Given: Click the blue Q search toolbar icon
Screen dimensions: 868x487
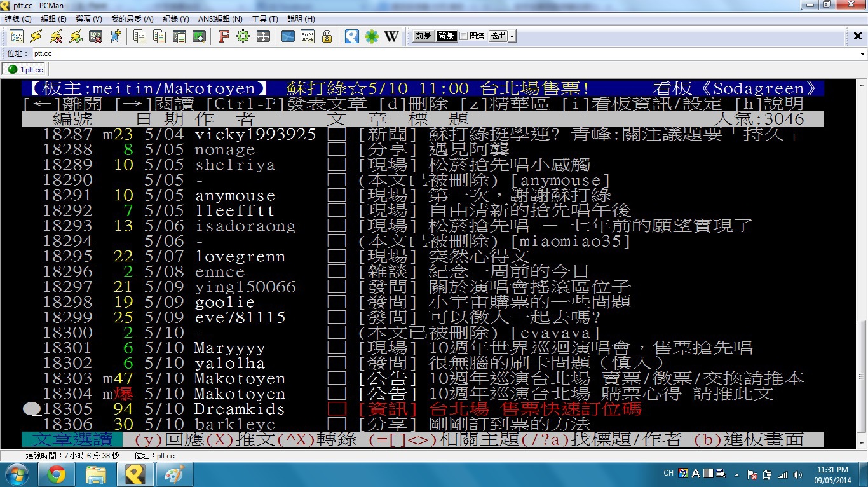Looking at the screenshot, I should click(x=352, y=36).
